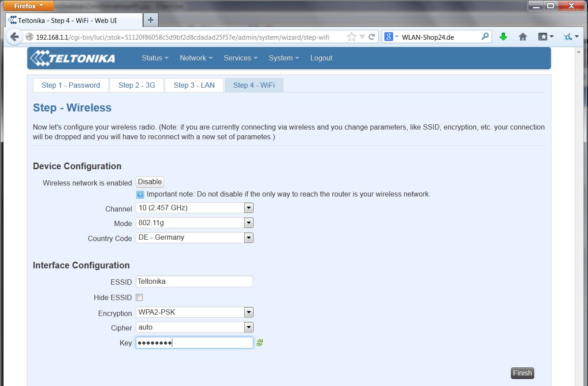Click the ESSID input field
The image size is (588, 386).
tap(194, 281)
